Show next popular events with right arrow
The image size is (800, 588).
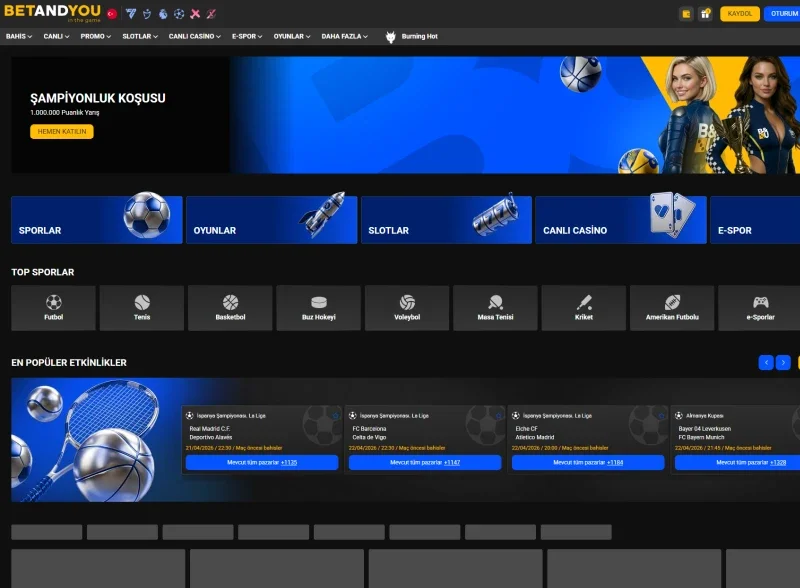(783, 362)
